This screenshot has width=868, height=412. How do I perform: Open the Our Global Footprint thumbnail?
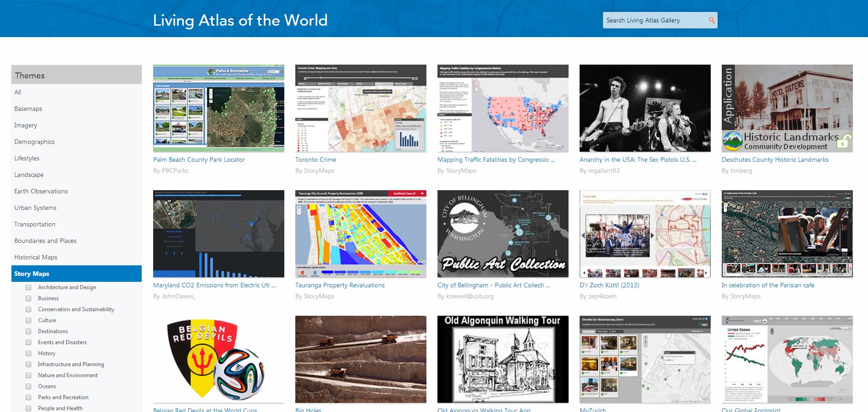[x=787, y=359]
